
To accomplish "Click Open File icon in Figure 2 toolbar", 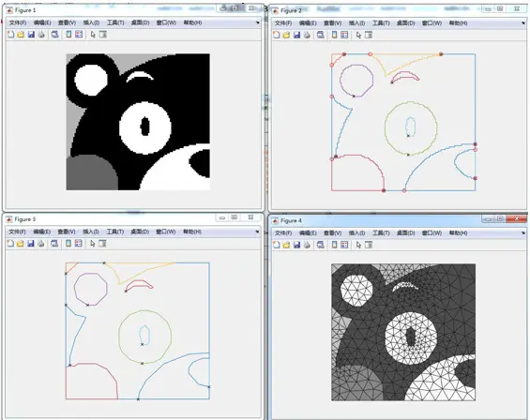I will [x=287, y=35].
